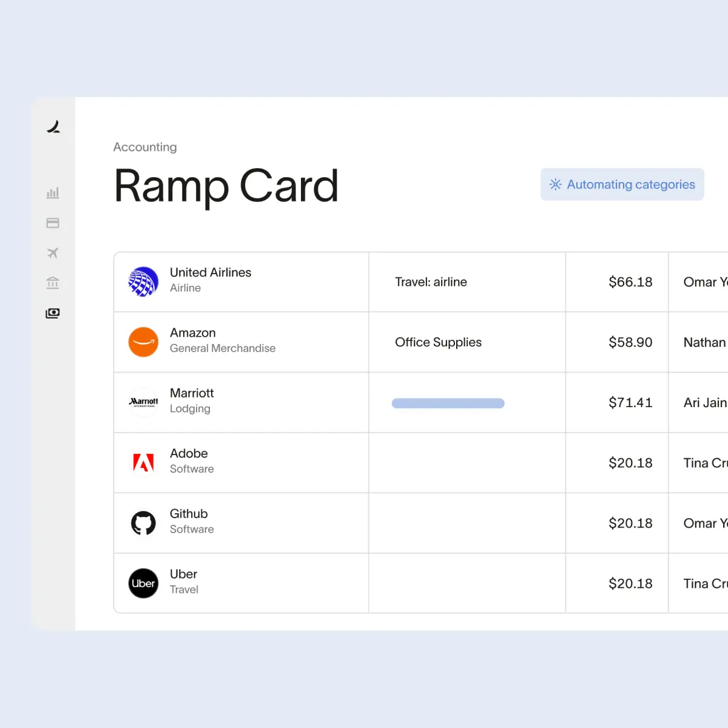
Task: Open the bank building sidebar icon
Action: coord(53,283)
